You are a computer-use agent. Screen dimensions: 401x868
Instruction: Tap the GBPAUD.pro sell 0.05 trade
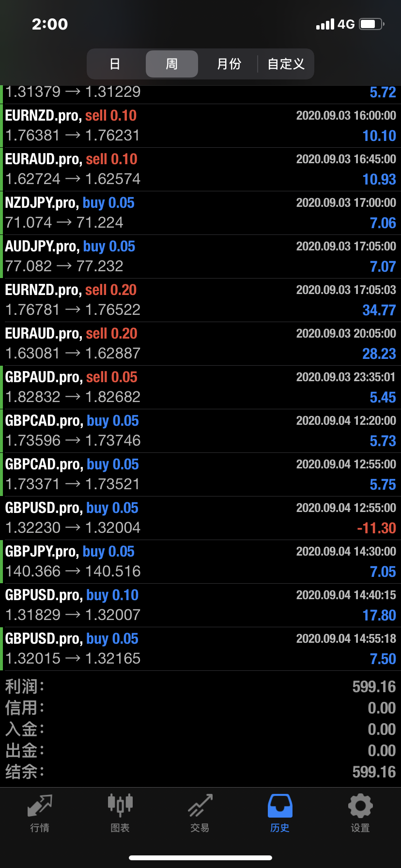coord(200,387)
